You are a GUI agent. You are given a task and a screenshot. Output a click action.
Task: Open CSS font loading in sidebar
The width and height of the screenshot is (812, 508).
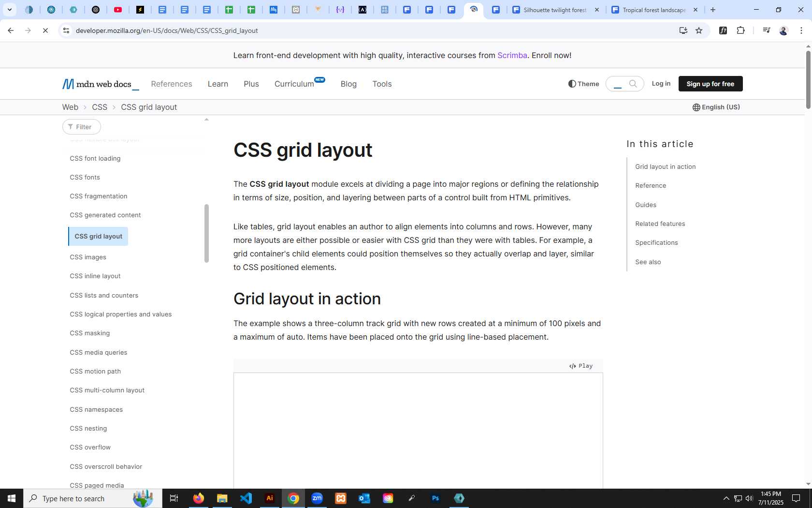pos(95,158)
